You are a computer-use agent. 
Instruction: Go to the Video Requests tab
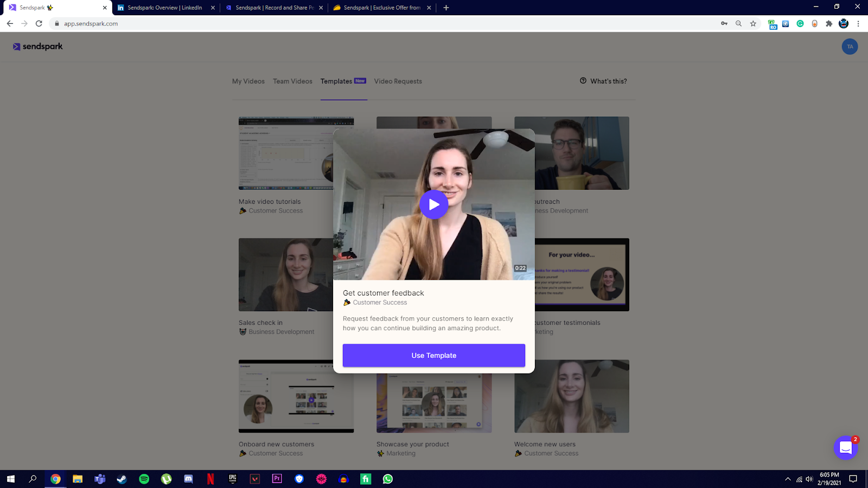pos(398,81)
